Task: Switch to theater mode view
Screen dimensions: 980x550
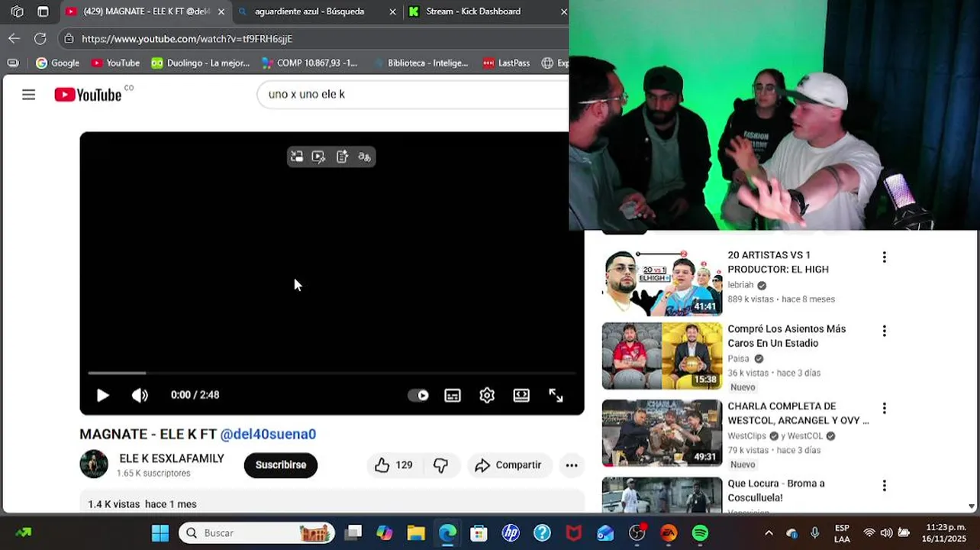Action: tap(521, 395)
